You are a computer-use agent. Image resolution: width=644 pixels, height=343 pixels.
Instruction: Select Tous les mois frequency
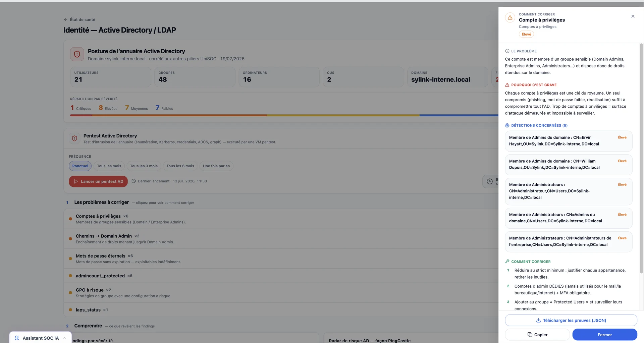coord(109,166)
